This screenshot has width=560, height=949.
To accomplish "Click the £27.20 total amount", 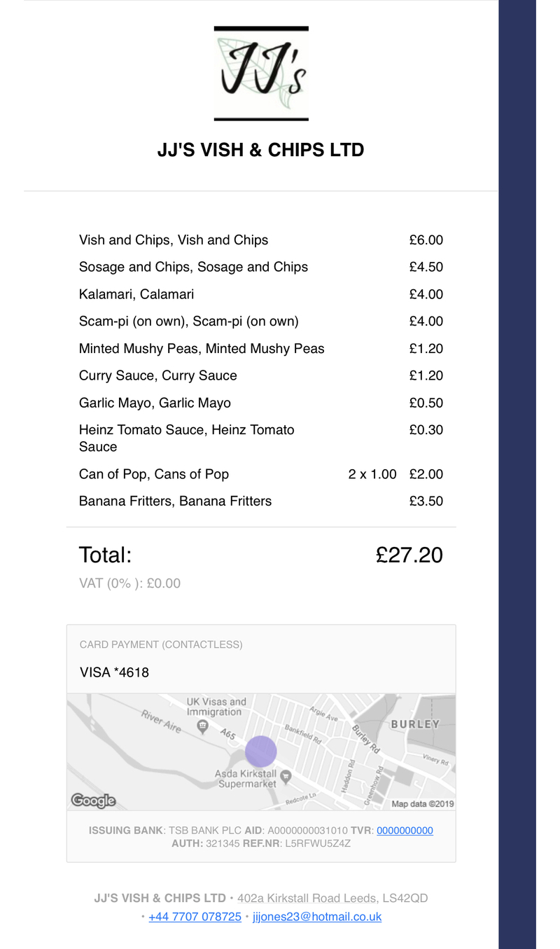I will [x=409, y=555].
